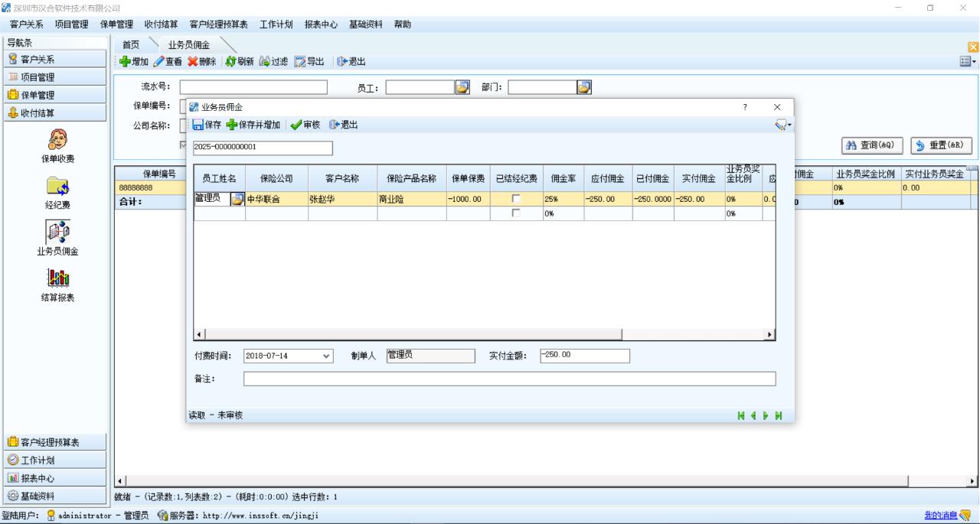This screenshot has height=524, width=980.
Task: Click the dialog grid horizontal scrollbar
Action: pos(484,334)
